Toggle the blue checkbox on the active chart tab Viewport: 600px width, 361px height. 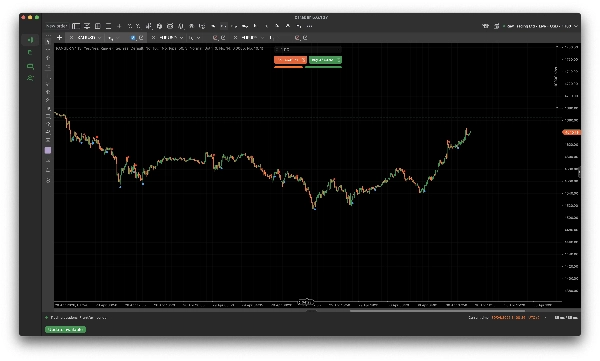[x=133, y=38]
